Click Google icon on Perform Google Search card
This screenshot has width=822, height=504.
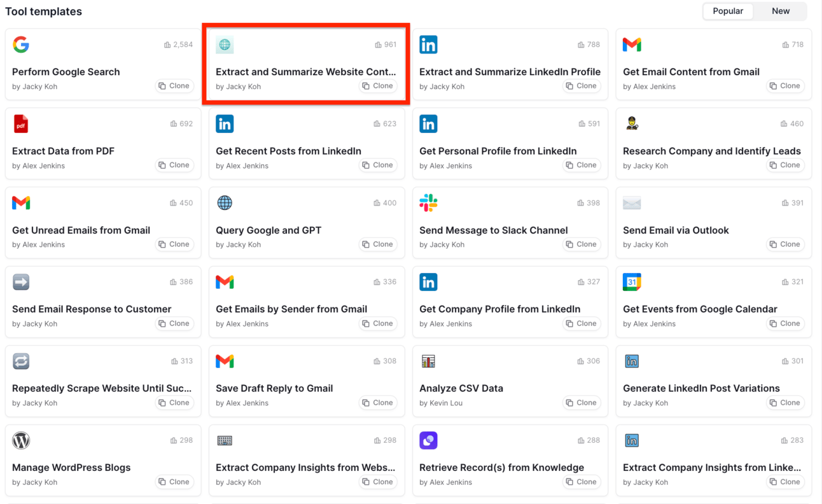point(21,45)
